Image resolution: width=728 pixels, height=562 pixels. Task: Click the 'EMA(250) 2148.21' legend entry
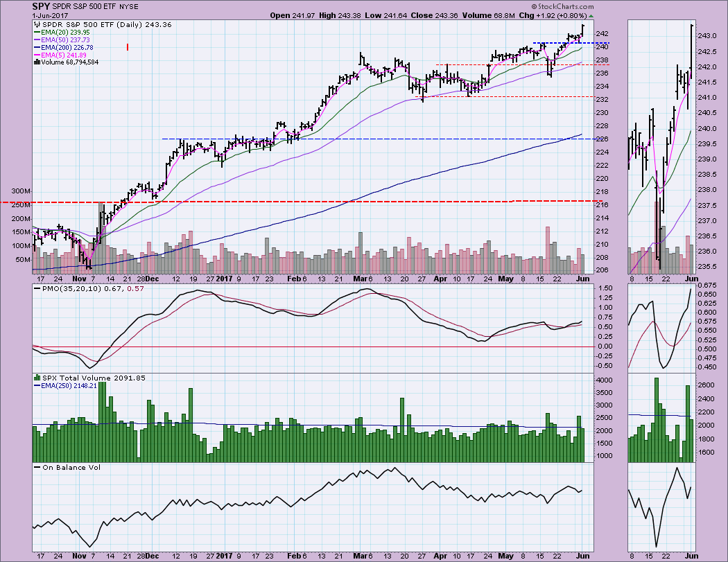[69, 386]
